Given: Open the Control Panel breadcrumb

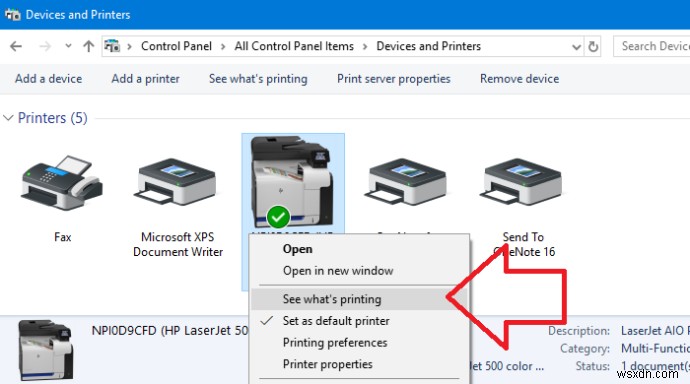Looking at the screenshot, I should click(176, 46).
